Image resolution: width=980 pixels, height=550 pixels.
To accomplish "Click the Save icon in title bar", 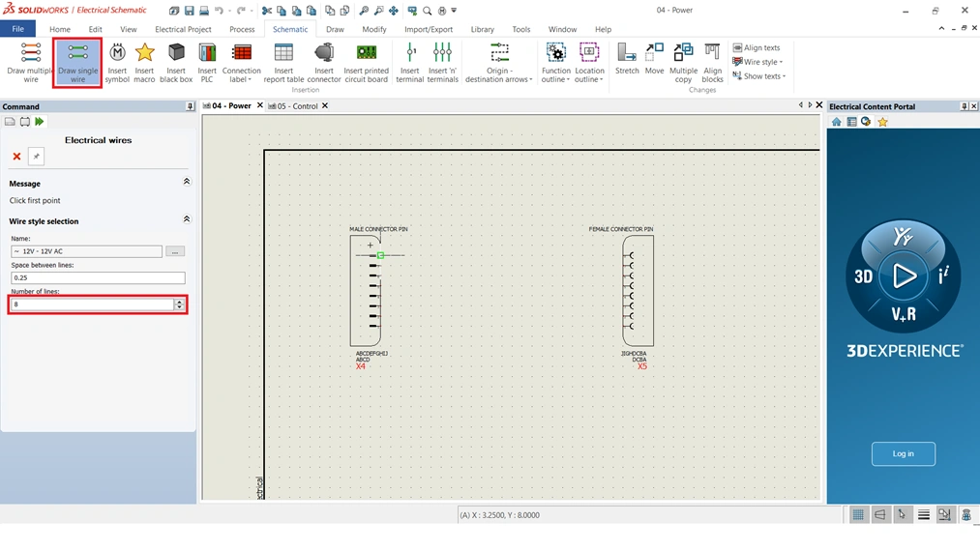I will [190, 11].
